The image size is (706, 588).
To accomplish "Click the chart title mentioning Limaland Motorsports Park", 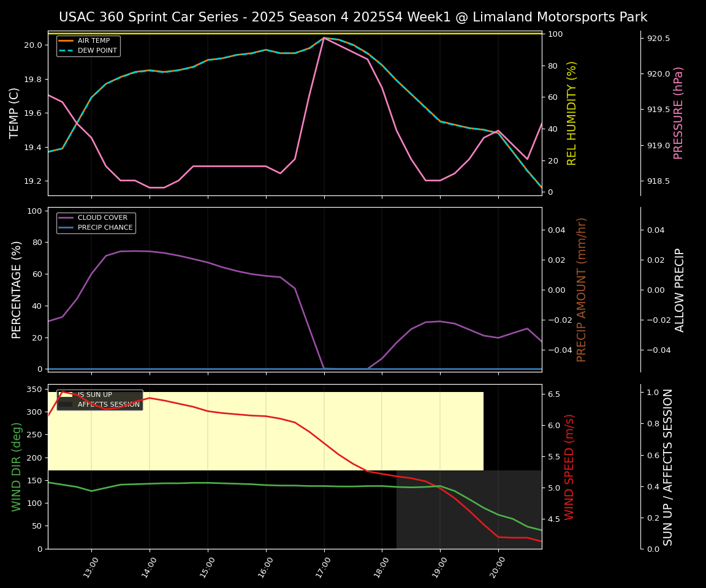I will point(353,17).
